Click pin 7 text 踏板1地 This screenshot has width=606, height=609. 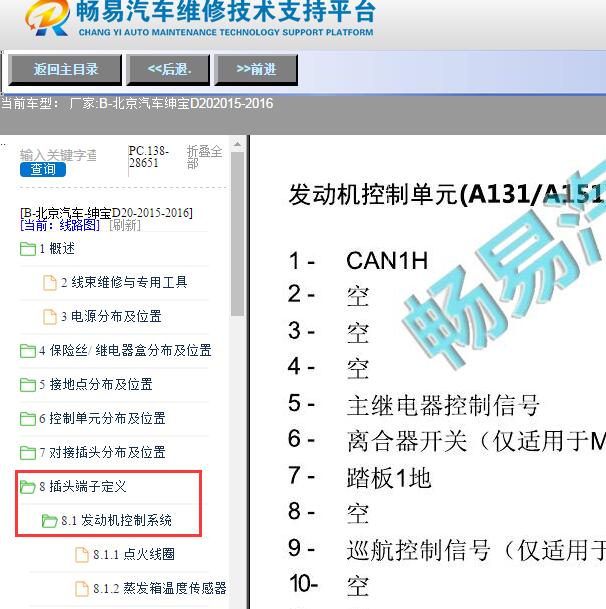pos(389,477)
